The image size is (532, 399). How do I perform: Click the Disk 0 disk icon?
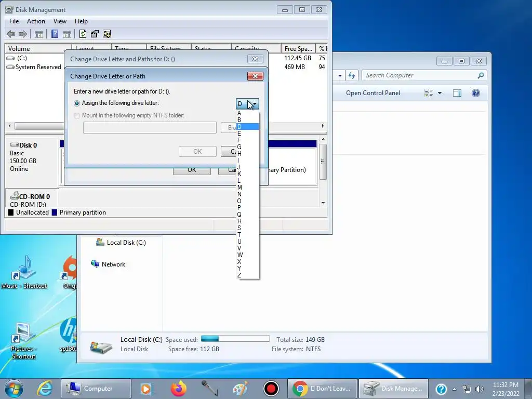[x=14, y=145]
